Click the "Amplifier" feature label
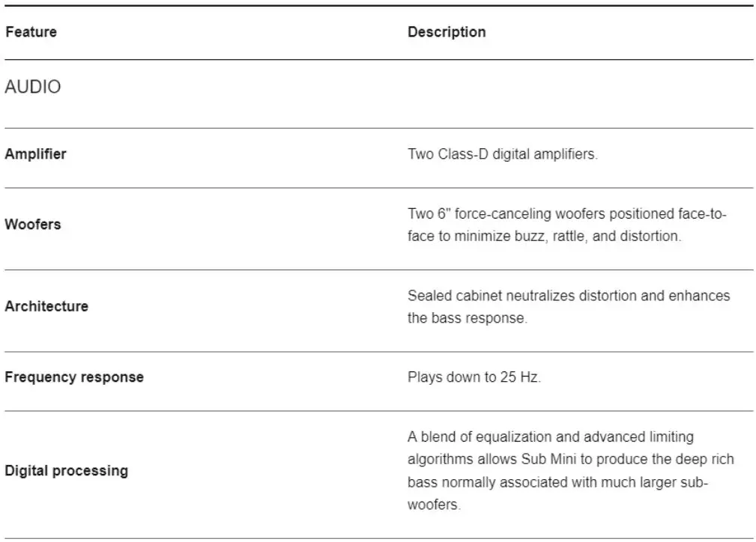756x542 pixels. click(x=35, y=154)
